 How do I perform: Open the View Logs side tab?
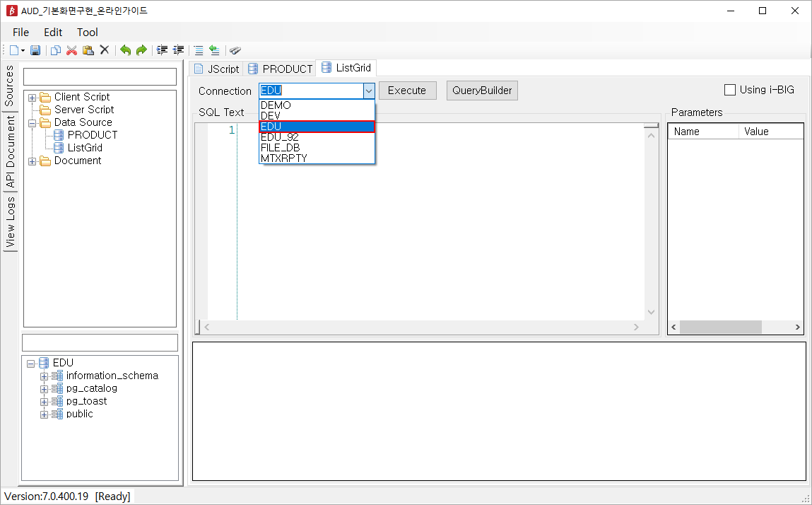pos(10,222)
